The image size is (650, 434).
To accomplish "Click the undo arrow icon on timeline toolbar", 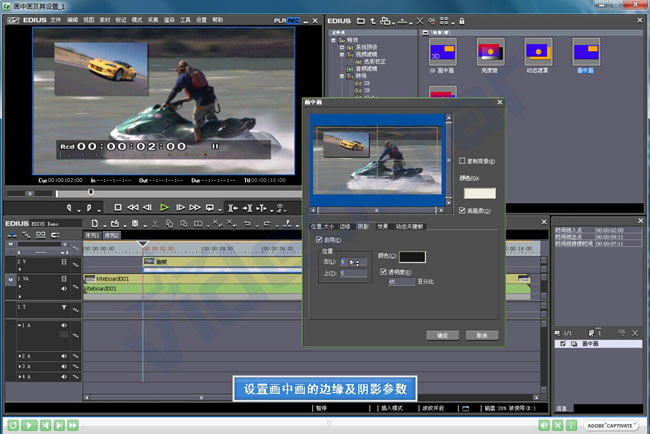I will pyautogui.click(x=247, y=224).
